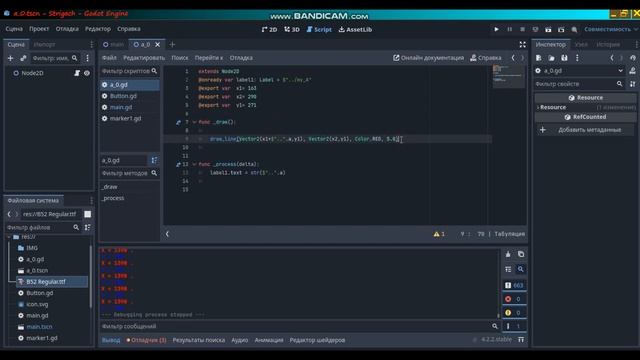The height and width of the screenshot is (360, 640).
Task: Open the Редактировать script menu
Action: (144, 58)
